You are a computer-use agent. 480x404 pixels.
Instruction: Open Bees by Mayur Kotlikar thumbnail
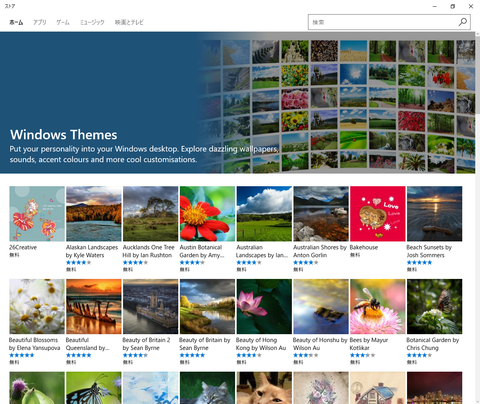tap(378, 306)
